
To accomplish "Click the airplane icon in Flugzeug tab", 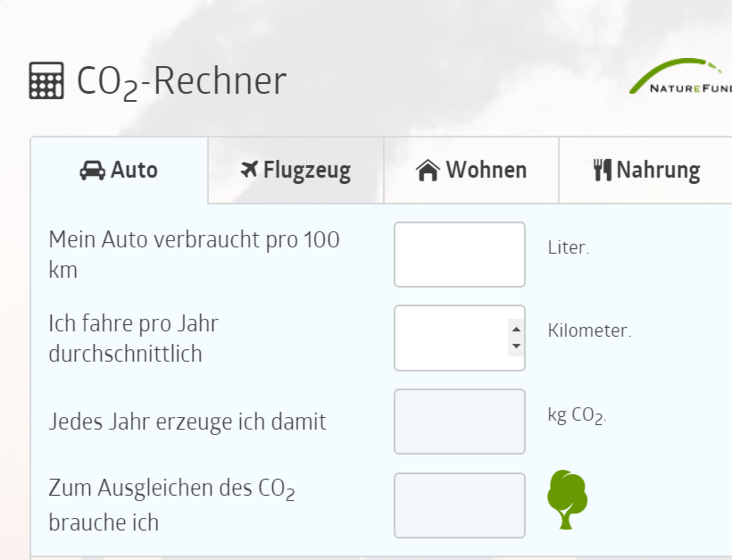I will [x=250, y=169].
